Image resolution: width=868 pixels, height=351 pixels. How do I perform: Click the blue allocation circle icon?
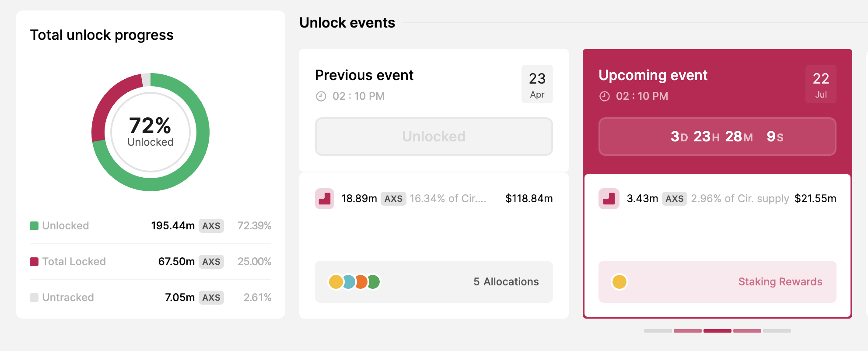348,282
